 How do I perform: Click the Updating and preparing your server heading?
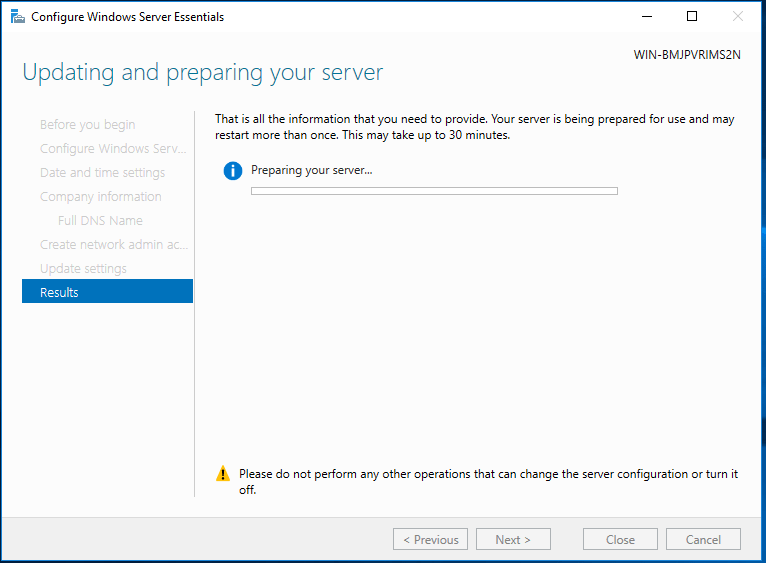(203, 73)
